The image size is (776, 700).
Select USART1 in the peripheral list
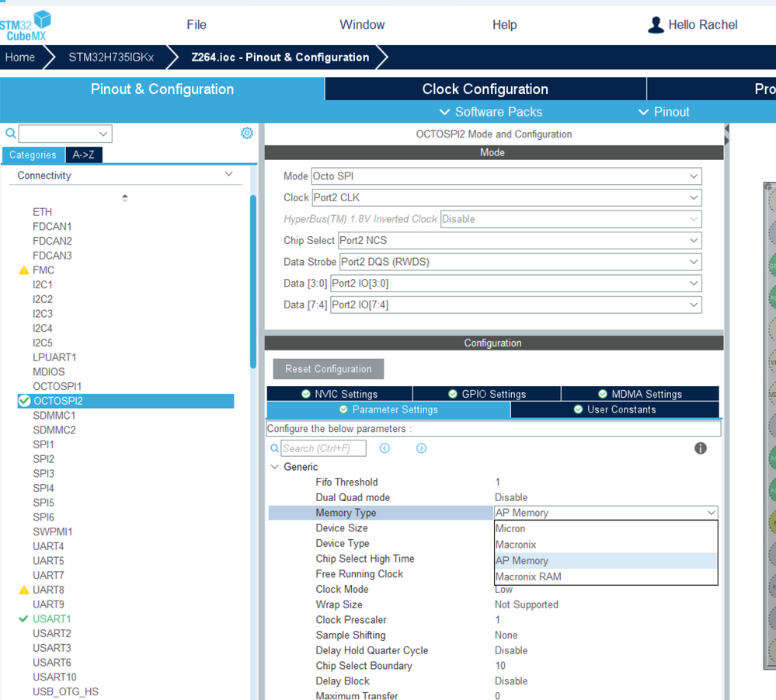tap(52, 618)
